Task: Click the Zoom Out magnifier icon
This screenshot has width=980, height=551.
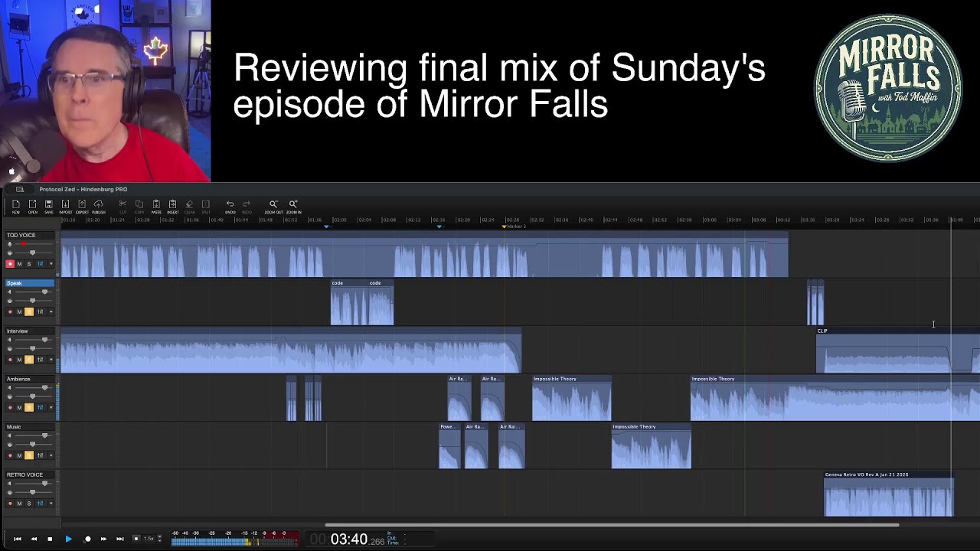Action: (x=273, y=204)
